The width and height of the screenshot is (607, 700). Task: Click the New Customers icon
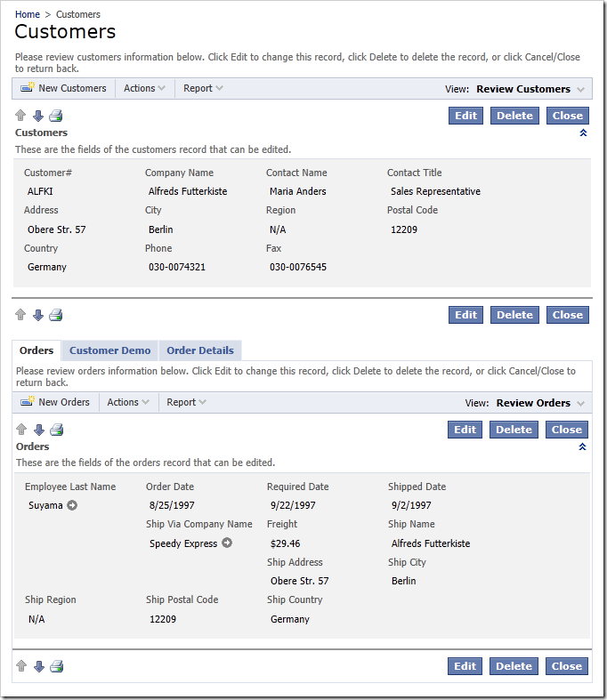point(28,87)
